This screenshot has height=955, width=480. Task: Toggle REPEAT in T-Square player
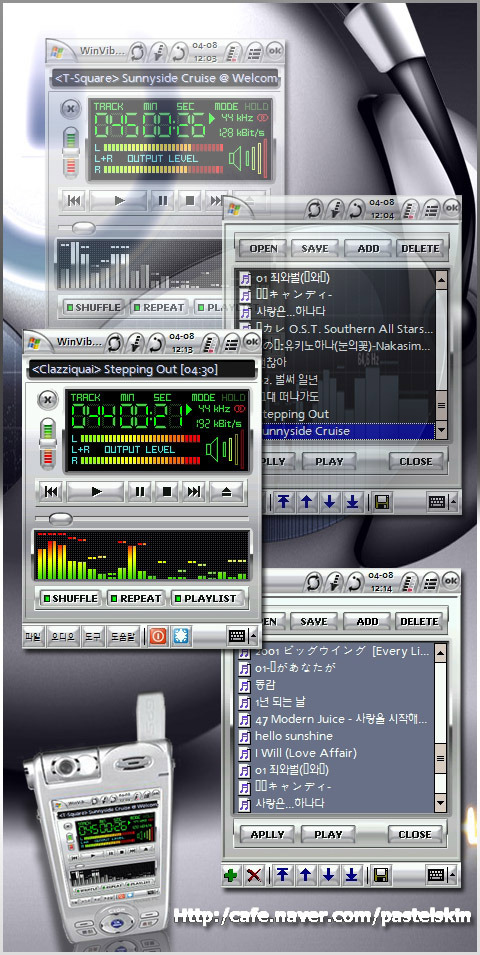click(x=158, y=307)
